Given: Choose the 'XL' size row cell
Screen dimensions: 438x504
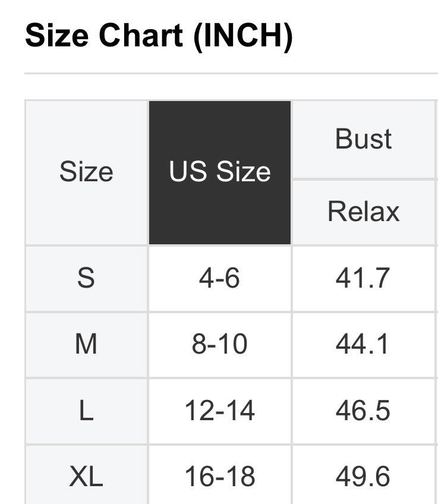Looking at the screenshot, I should click(86, 477).
